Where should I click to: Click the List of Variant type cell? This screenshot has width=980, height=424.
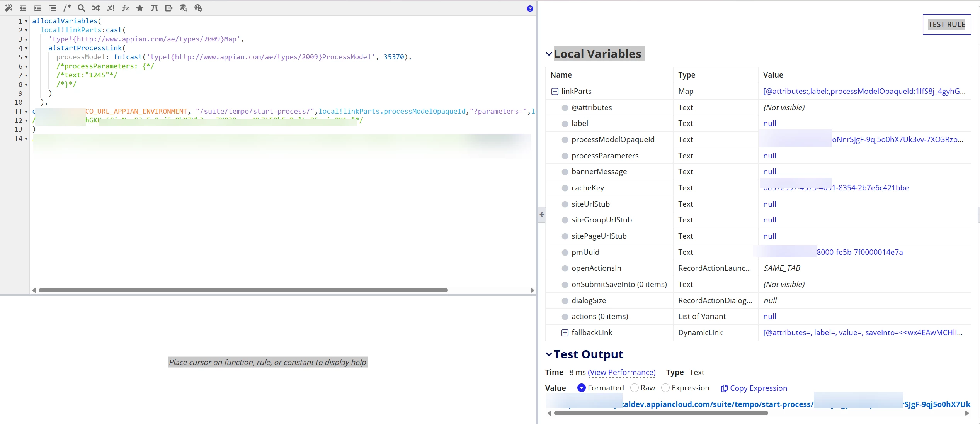tap(702, 316)
